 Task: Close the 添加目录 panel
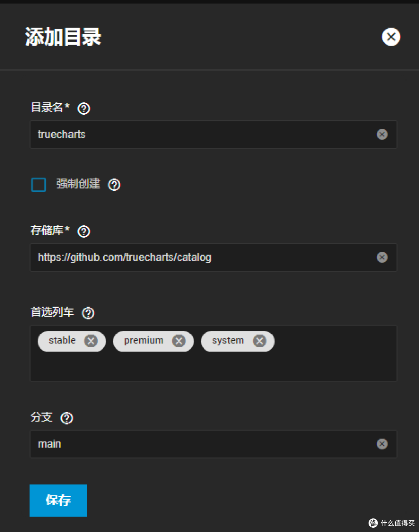click(391, 37)
